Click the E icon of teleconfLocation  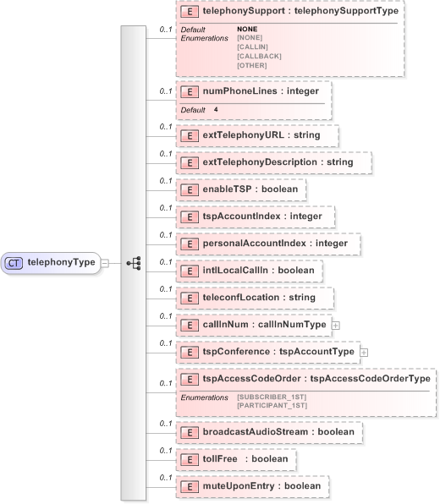[x=190, y=298]
